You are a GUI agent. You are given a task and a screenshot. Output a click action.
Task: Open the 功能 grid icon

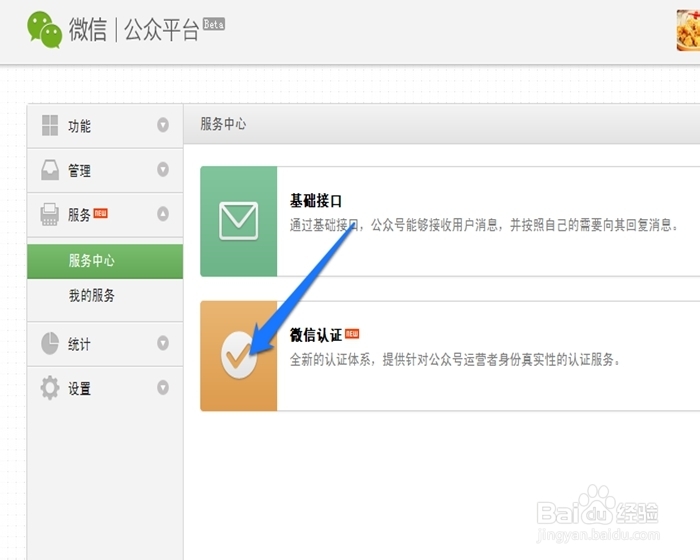[x=50, y=125]
